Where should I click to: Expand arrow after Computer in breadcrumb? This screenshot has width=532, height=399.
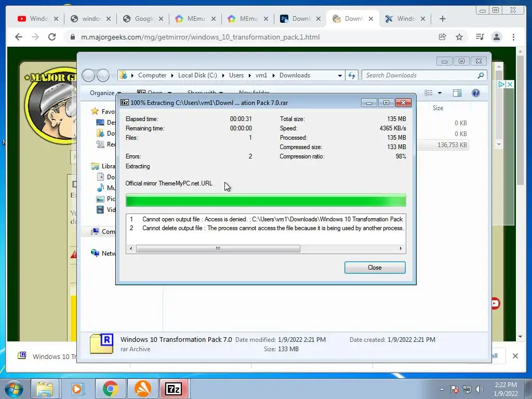pyautogui.click(x=172, y=75)
